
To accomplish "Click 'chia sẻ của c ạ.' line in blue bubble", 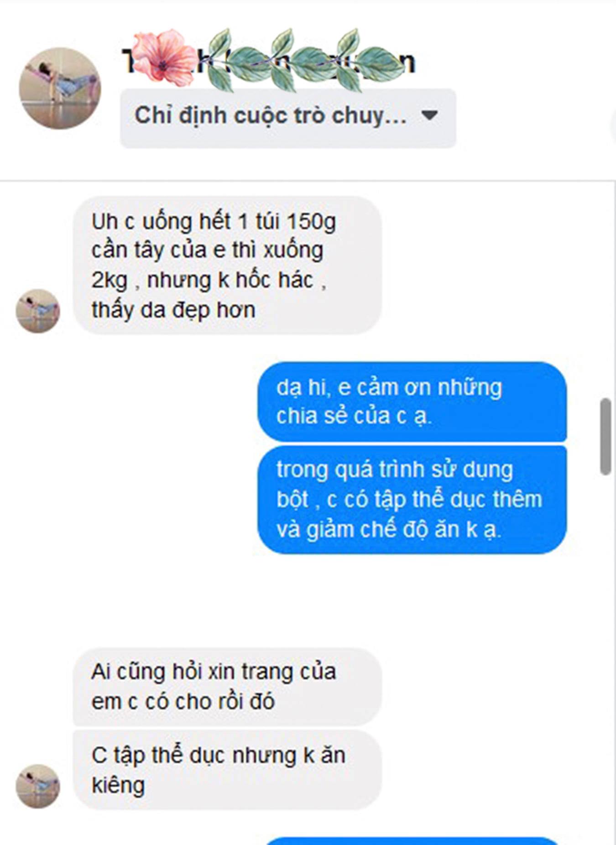I will [354, 416].
